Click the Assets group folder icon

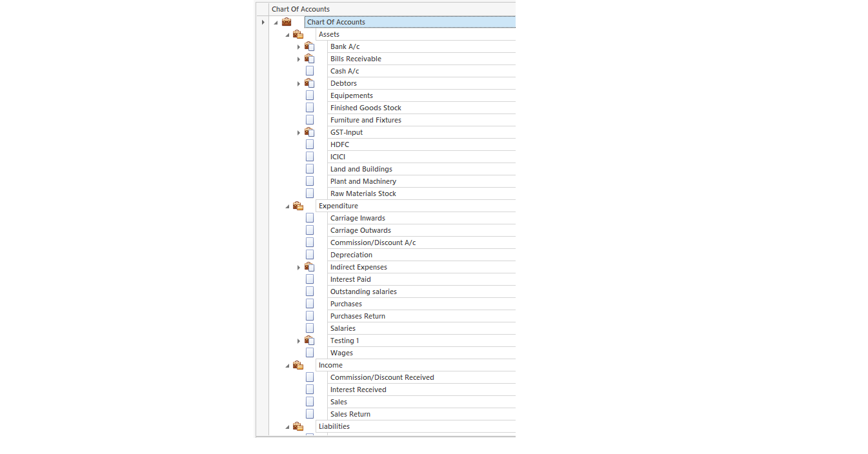pos(298,34)
